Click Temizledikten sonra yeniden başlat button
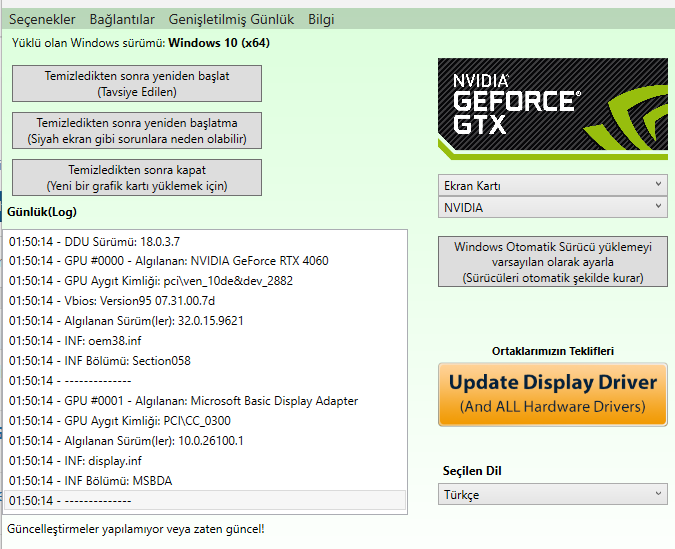This screenshot has width=675, height=549. (x=137, y=84)
